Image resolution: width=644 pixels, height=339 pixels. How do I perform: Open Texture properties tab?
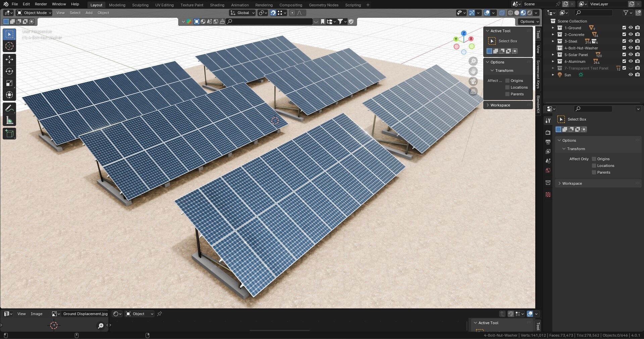click(548, 195)
